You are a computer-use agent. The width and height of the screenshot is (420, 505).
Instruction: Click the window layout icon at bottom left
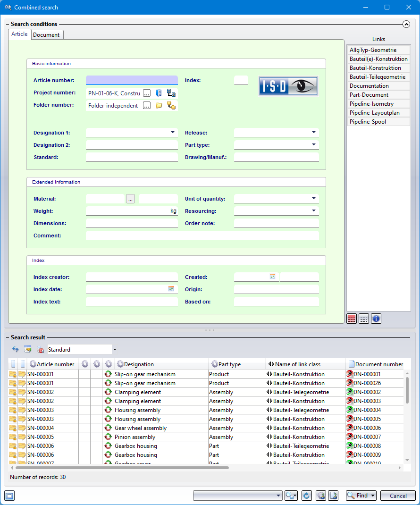[x=9, y=496]
